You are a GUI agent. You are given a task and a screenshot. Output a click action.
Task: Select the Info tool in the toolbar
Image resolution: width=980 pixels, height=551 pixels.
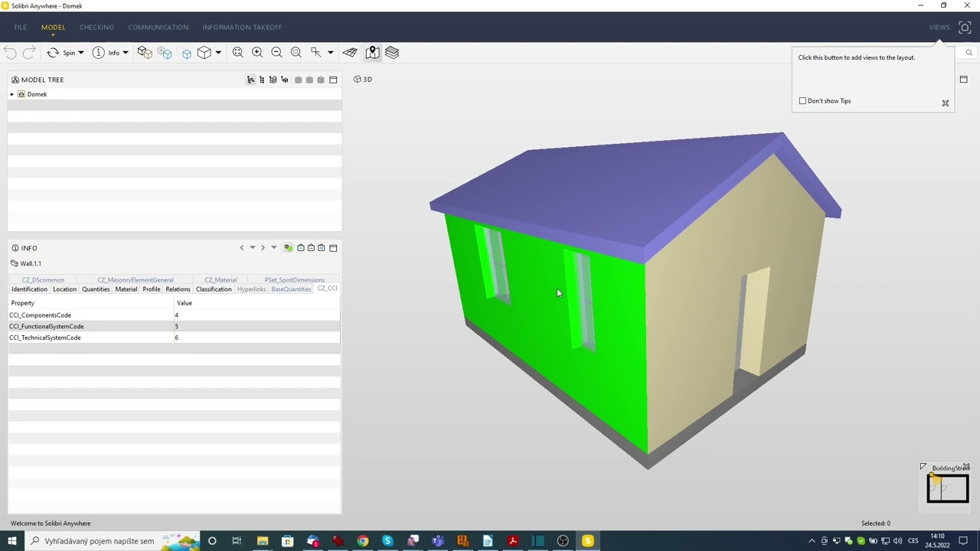pos(106,53)
